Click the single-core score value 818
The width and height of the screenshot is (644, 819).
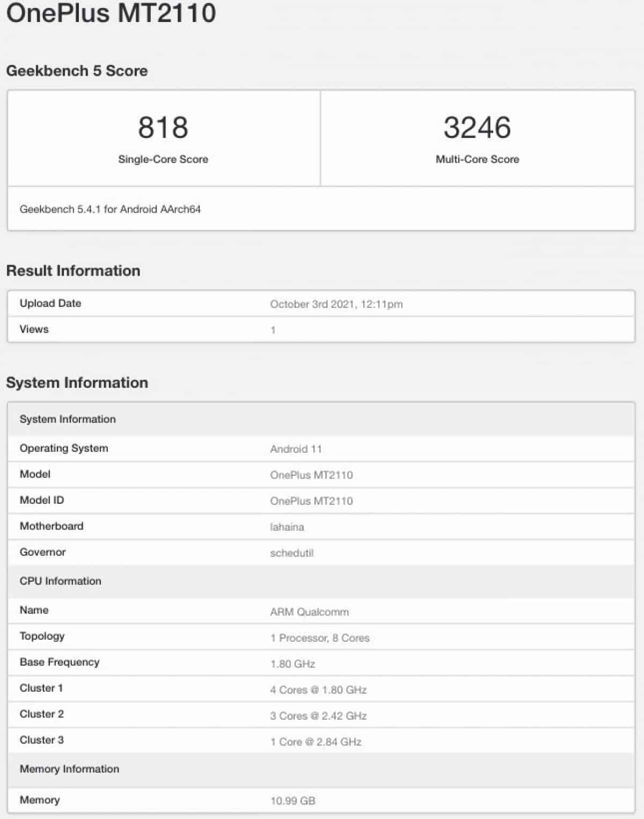(163, 127)
